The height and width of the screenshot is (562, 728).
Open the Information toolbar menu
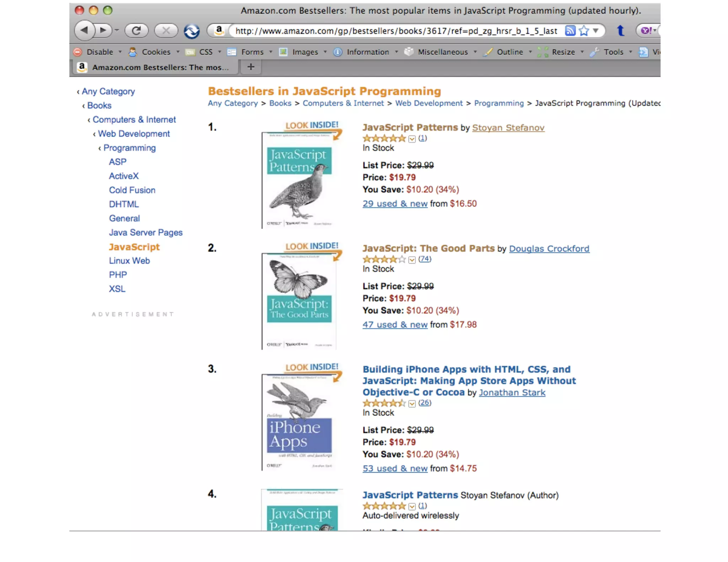pyautogui.click(x=368, y=52)
